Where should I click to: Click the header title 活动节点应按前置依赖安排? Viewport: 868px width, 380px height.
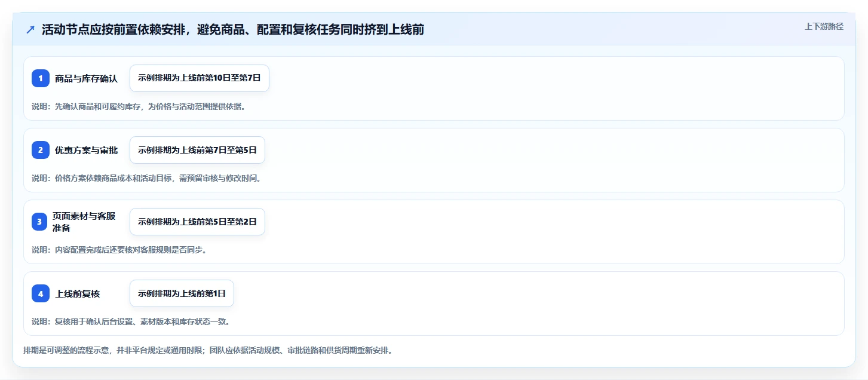pyautogui.click(x=233, y=30)
